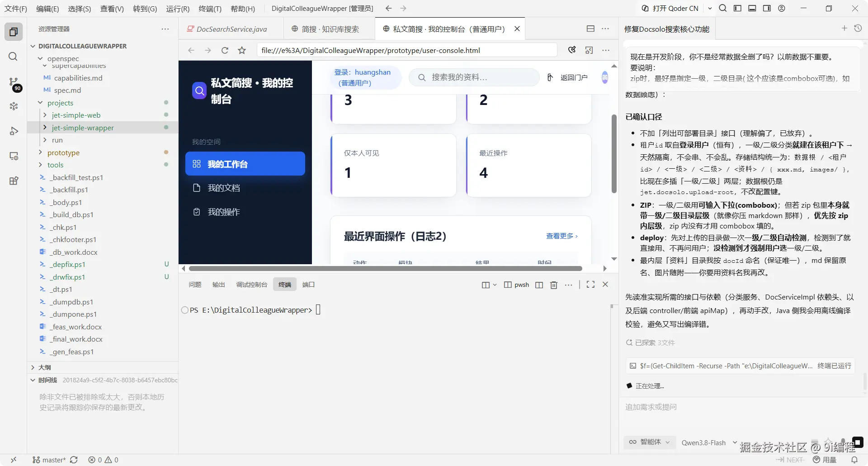Bookmark the preview page with star icon
868x466 pixels.
point(242,51)
